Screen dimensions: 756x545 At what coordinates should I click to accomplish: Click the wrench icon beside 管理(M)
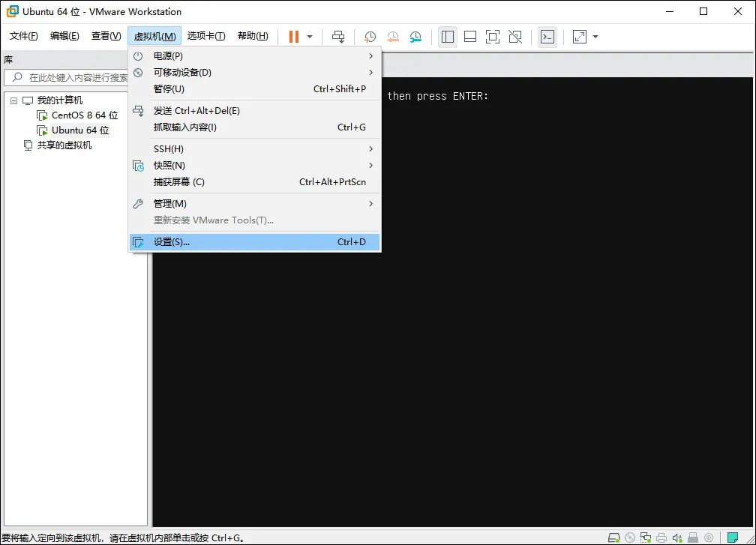tap(138, 203)
